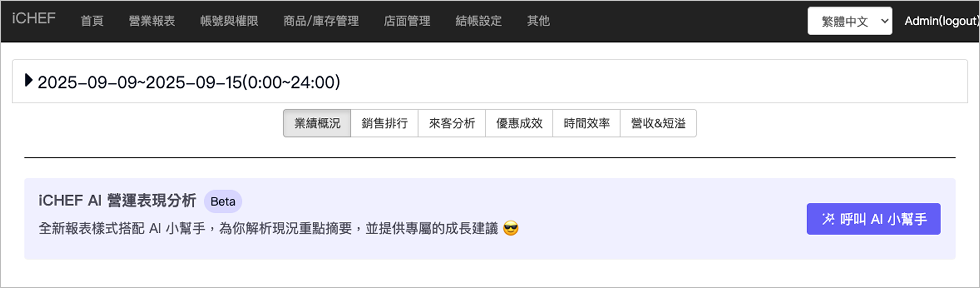980x288 pixels.
Task: Open the 首頁 menu item
Action: point(92,21)
